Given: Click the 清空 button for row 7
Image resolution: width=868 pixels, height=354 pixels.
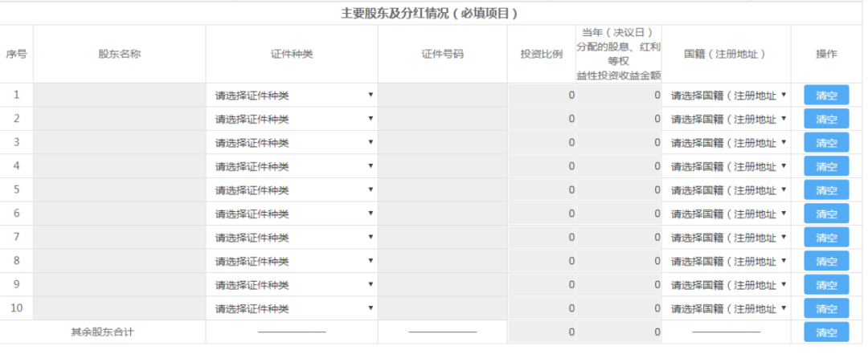Looking at the screenshot, I should (x=825, y=238).
